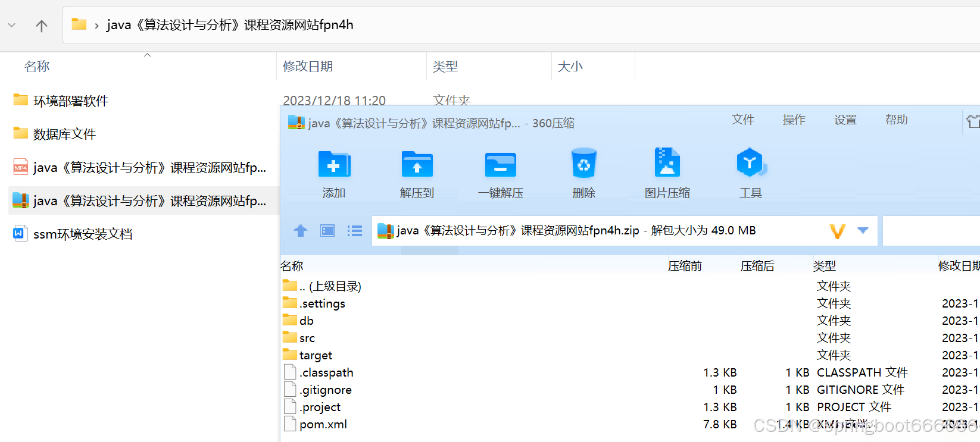This screenshot has width=980, height=442.
Task: Sort Explorer by 类型 column
Action: (445, 67)
